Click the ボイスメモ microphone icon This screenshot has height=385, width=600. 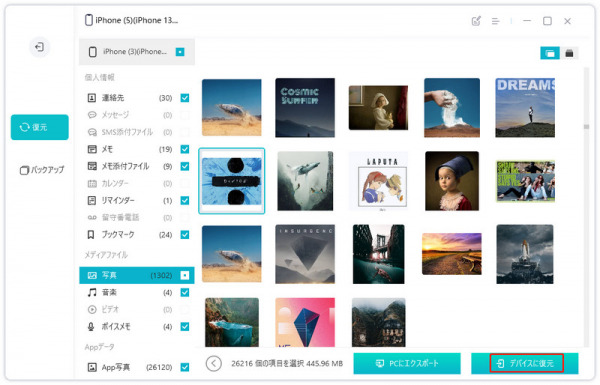(x=91, y=326)
